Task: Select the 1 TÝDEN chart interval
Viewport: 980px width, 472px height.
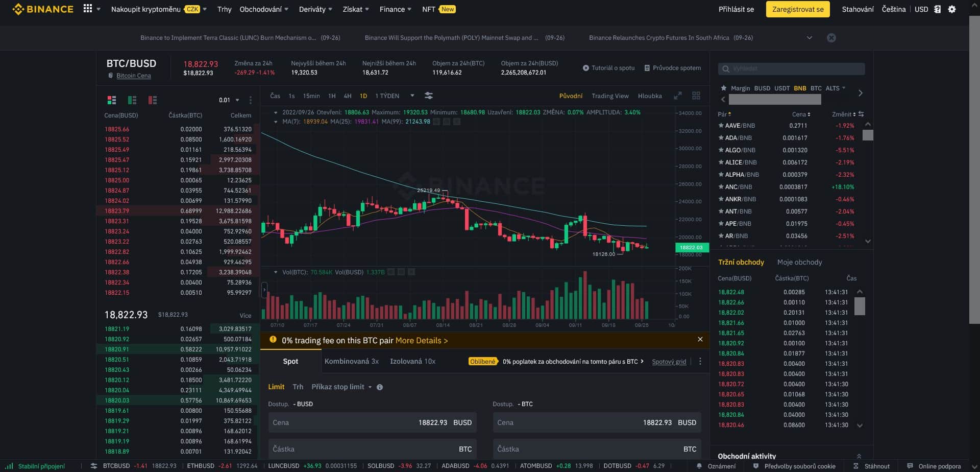Action: click(x=387, y=96)
